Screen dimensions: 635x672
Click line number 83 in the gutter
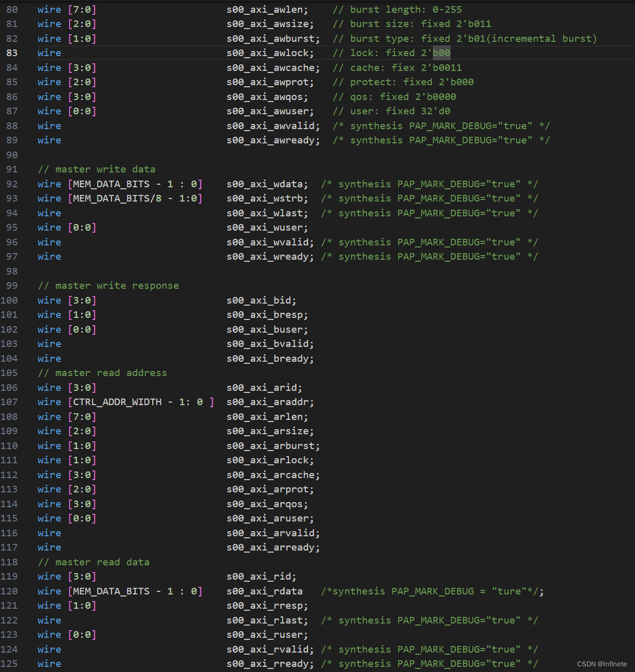pos(12,53)
